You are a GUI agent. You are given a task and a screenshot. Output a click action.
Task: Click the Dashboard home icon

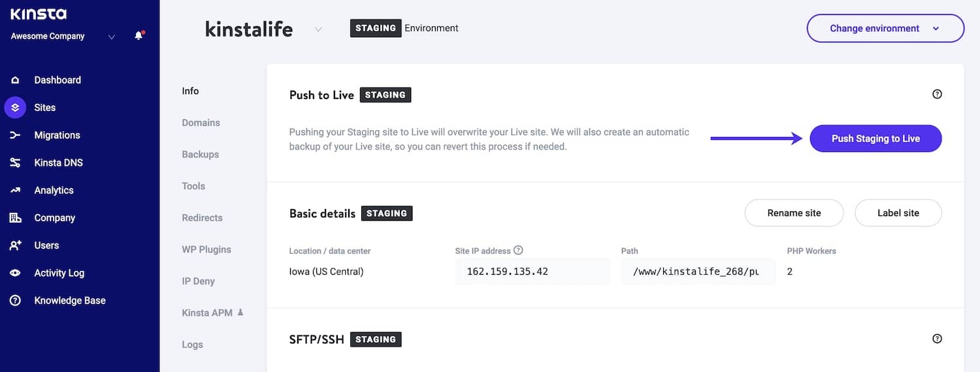(15, 80)
